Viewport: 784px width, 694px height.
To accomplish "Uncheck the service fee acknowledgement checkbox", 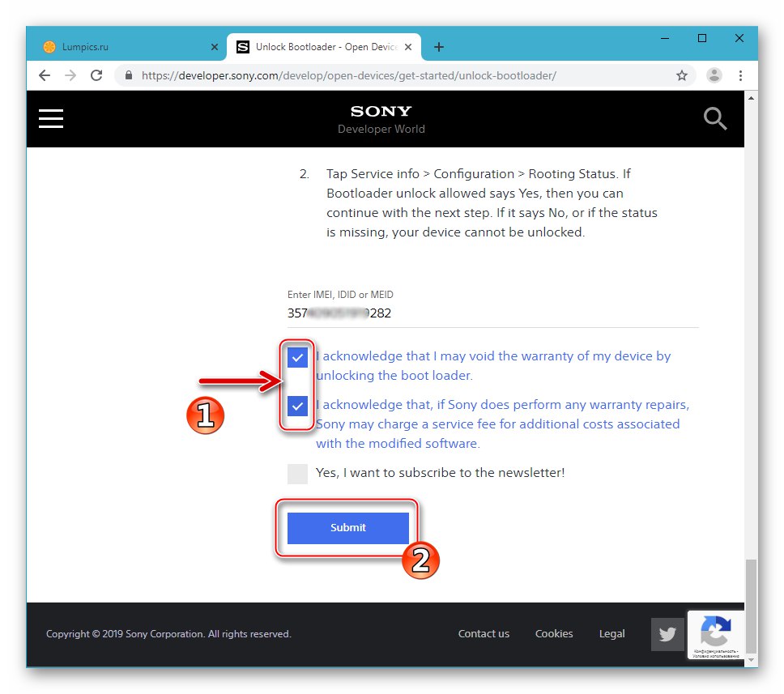I will coord(297,406).
